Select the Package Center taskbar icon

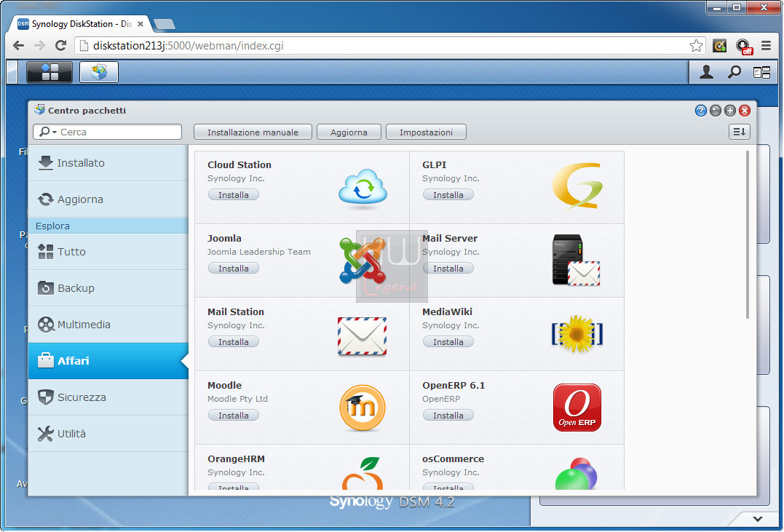99,72
